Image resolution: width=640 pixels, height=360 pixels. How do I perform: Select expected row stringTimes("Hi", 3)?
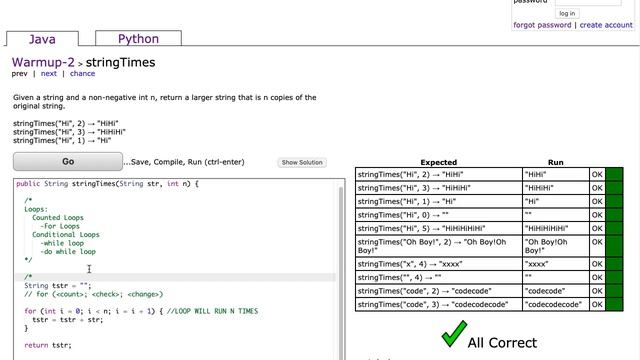[x=439, y=188]
